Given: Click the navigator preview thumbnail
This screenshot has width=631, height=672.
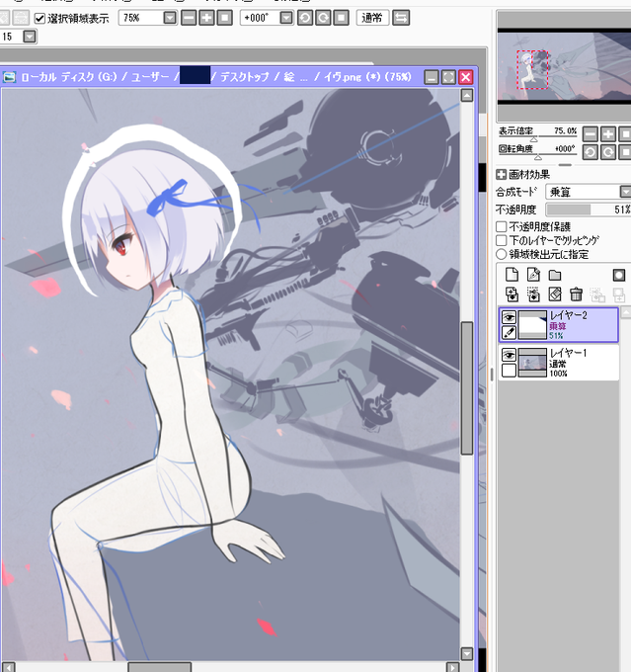Looking at the screenshot, I should pyautogui.click(x=564, y=66).
